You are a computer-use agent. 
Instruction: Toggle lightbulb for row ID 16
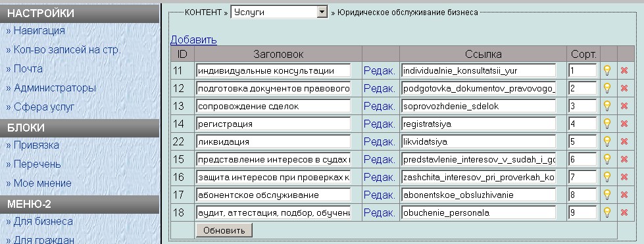pyautogui.click(x=607, y=177)
